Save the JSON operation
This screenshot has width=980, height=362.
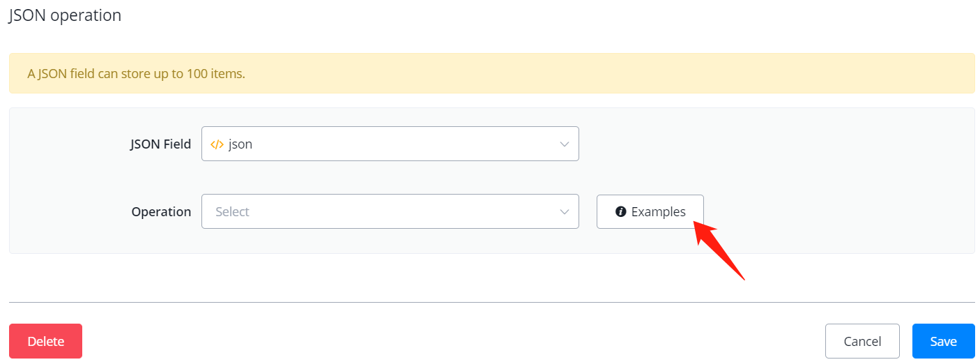pyautogui.click(x=943, y=341)
